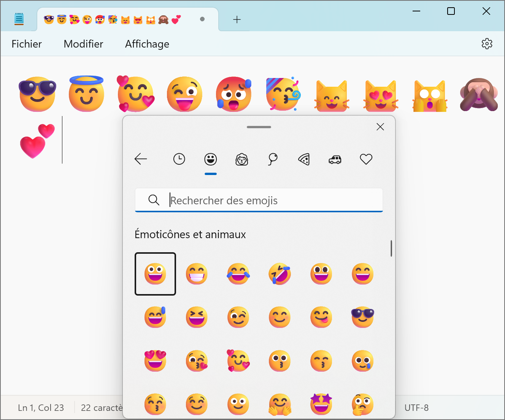The image size is (505, 420).
Task: Click the search magnifier icon
Action: pos(154,200)
